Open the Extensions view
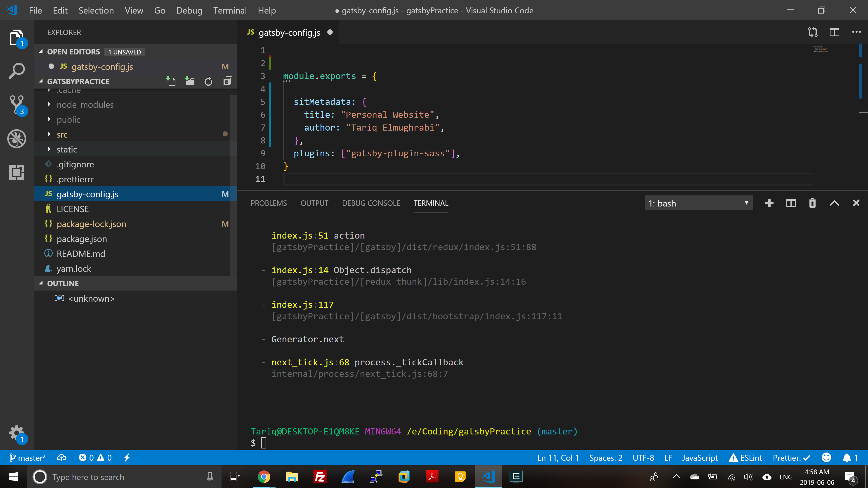The height and width of the screenshot is (488, 868). pyautogui.click(x=17, y=172)
